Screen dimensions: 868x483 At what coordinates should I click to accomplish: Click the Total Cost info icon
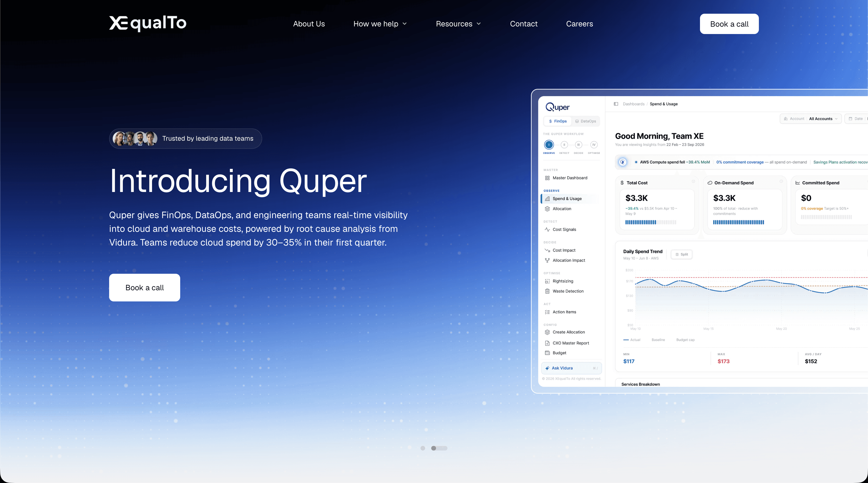point(693,181)
